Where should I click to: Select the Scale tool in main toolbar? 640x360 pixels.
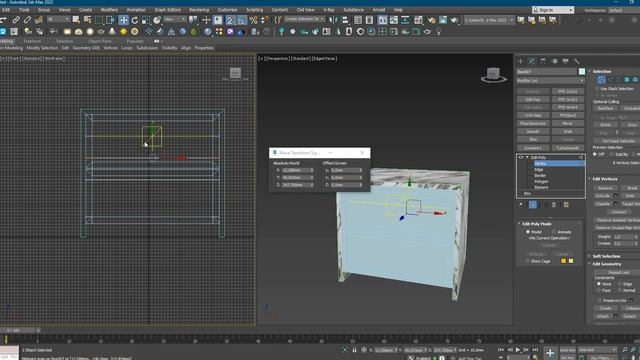[146, 20]
